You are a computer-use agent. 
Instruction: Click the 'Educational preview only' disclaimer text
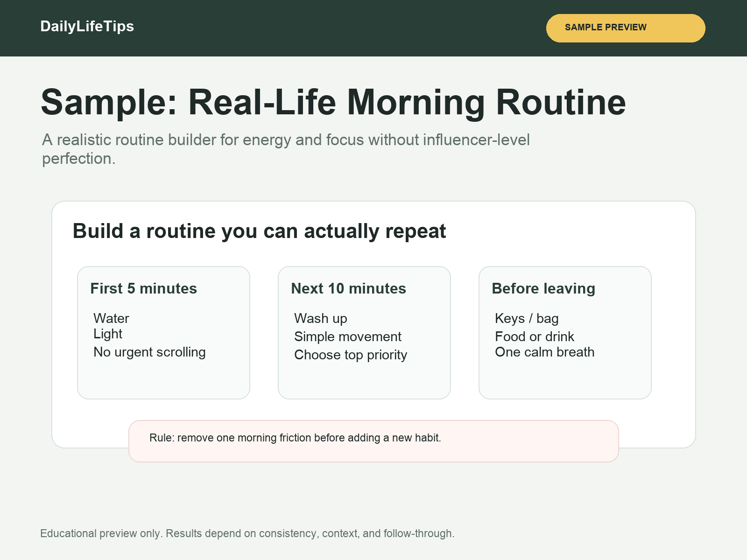(x=247, y=533)
